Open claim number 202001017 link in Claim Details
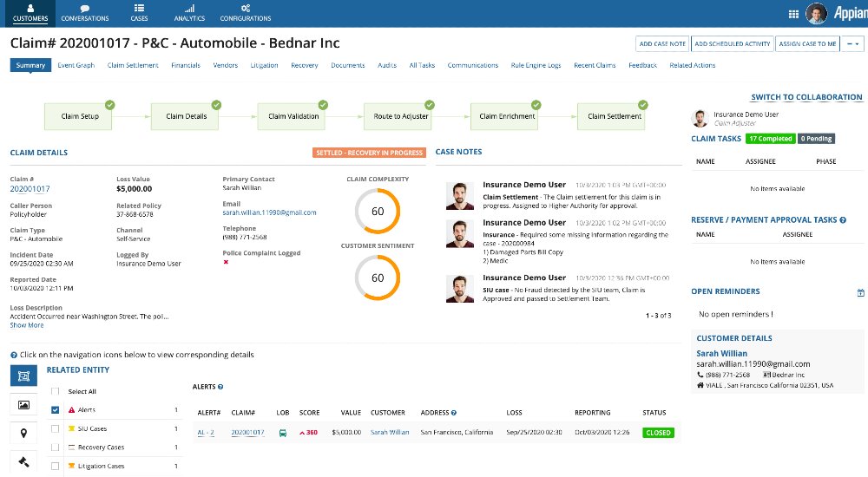 pyautogui.click(x=30, y=189)
